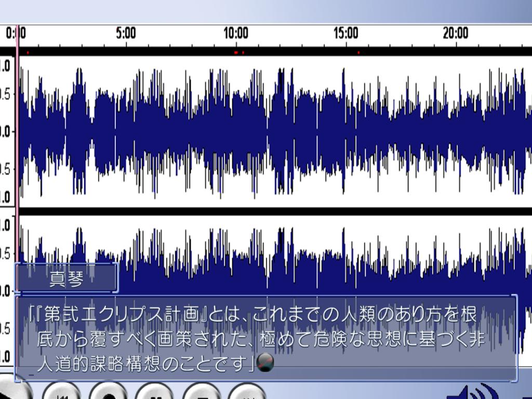The width and height of the screenshot is (532, 399).
Task: Click the blue speaker volume icon
Action: (x=473, y=392)
